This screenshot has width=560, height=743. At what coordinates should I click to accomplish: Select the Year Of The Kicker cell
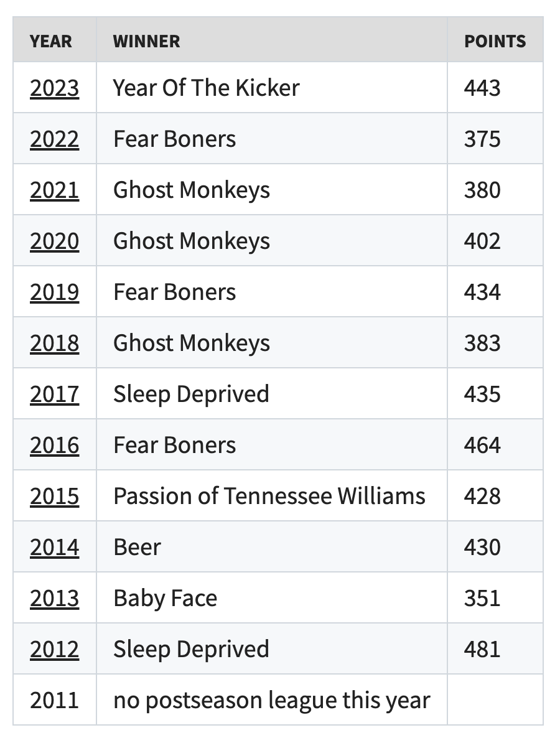click(x=206, y=88)
